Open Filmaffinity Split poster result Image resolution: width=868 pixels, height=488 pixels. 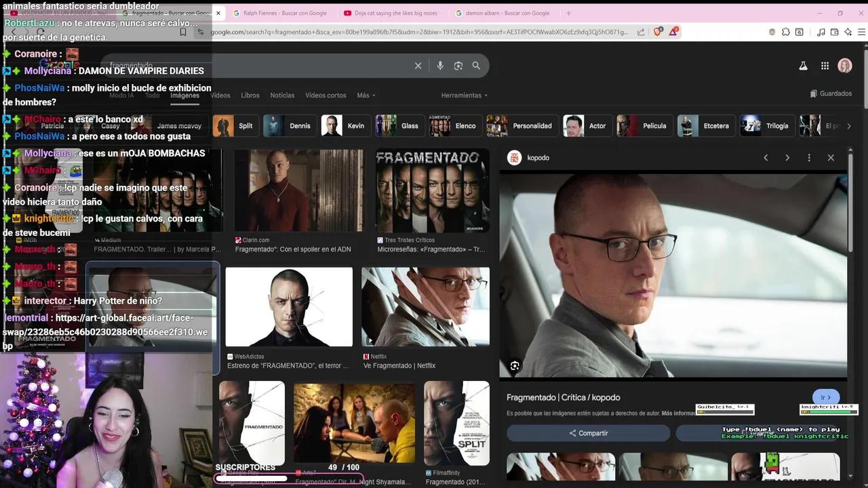point(456,423)
